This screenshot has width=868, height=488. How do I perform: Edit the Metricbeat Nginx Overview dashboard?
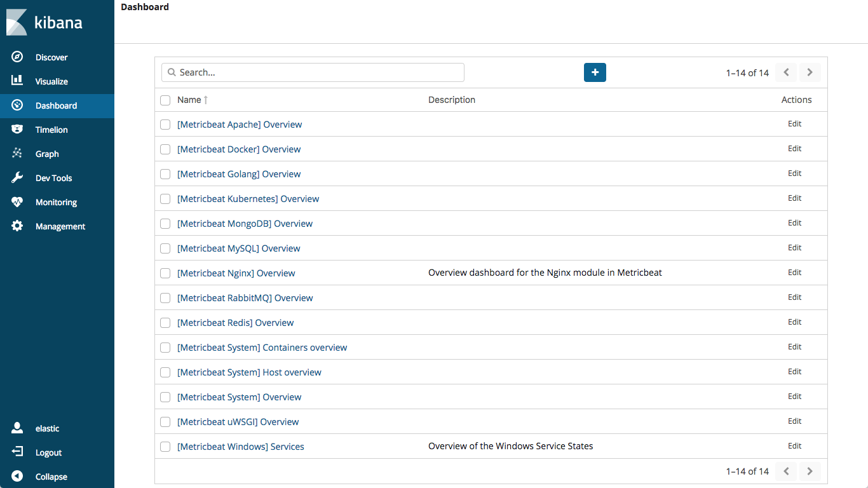[795, 273]
